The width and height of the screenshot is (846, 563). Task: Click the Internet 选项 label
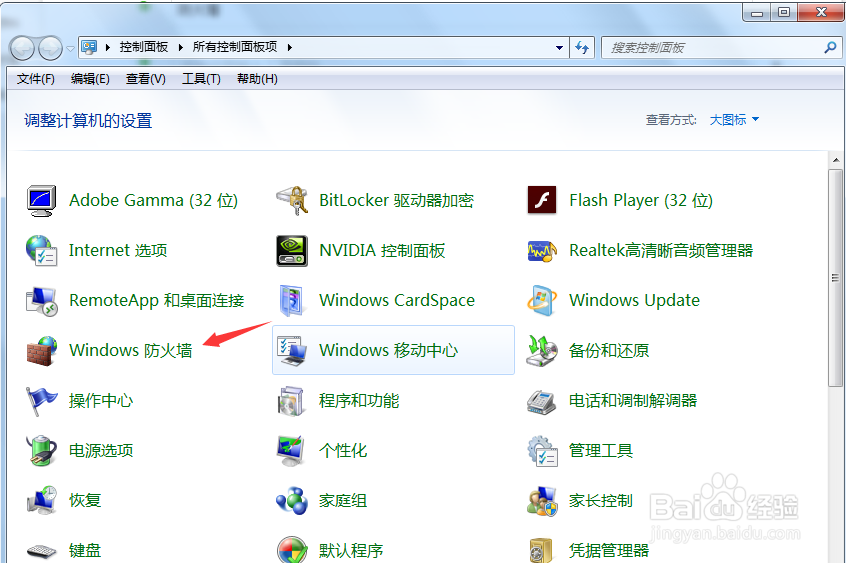(118, 250)
